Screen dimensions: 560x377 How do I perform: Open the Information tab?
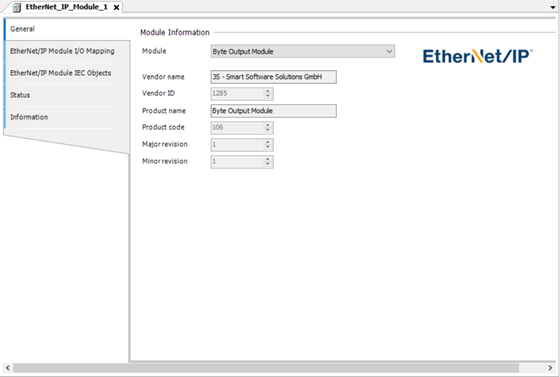pyautogui.click(x=67, y=117)
